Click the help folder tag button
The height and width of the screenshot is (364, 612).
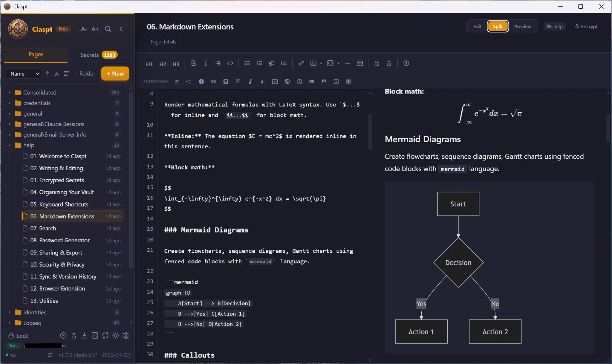click(x=555, y=27)
